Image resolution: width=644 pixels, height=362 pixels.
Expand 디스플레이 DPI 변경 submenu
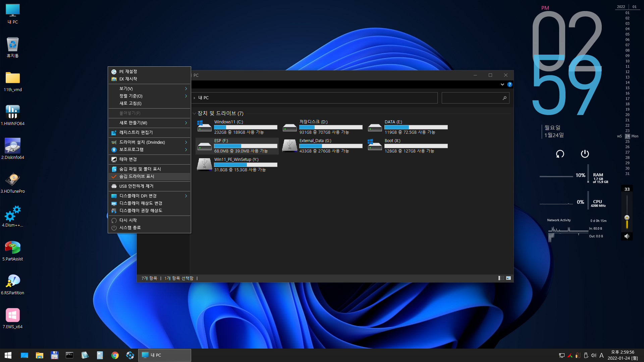150,196
